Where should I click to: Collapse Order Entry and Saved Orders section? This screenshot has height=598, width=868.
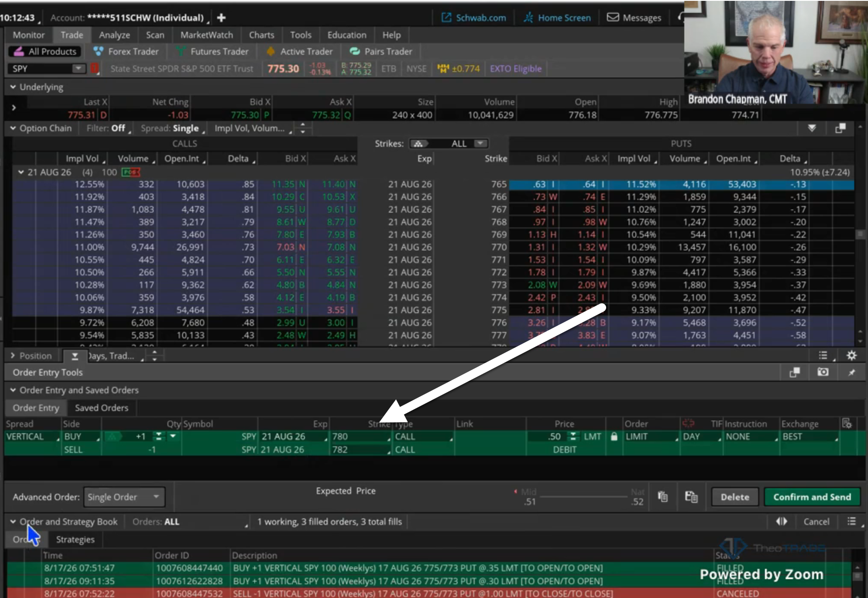(13, 390)
